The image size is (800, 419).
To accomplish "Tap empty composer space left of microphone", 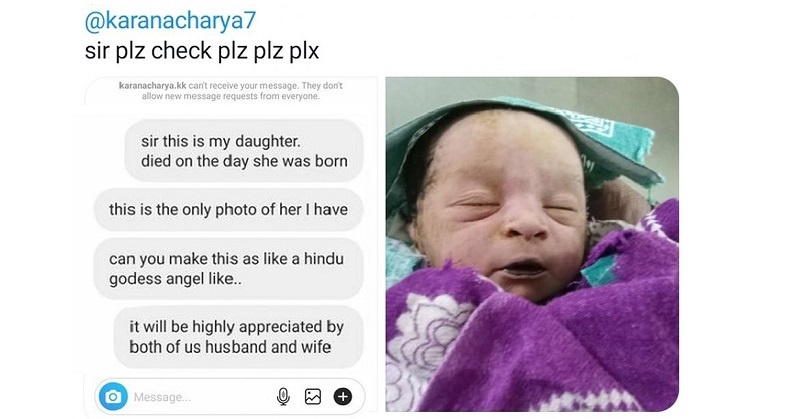I will (x=232, y=397).
